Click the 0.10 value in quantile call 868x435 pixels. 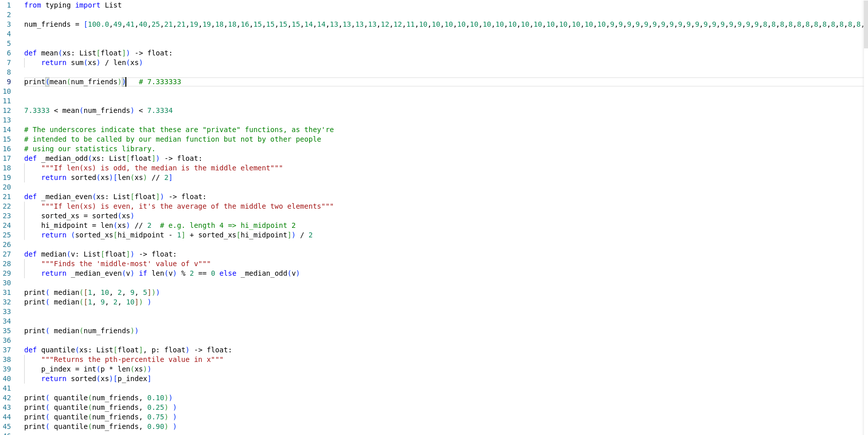156,398
